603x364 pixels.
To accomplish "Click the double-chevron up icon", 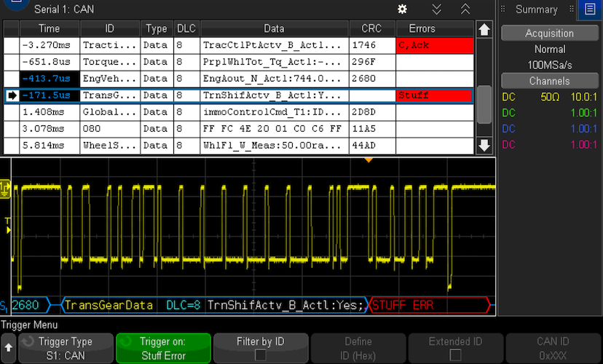I will tap(465, 9).
